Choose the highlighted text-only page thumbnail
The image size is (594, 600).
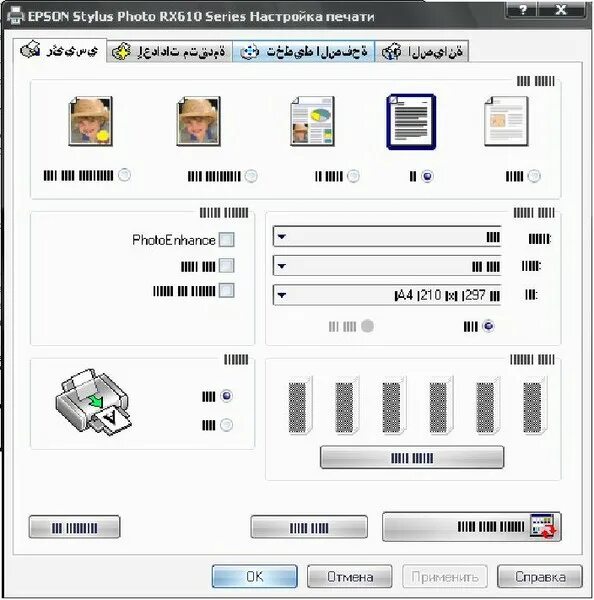[x=411, y=122]
